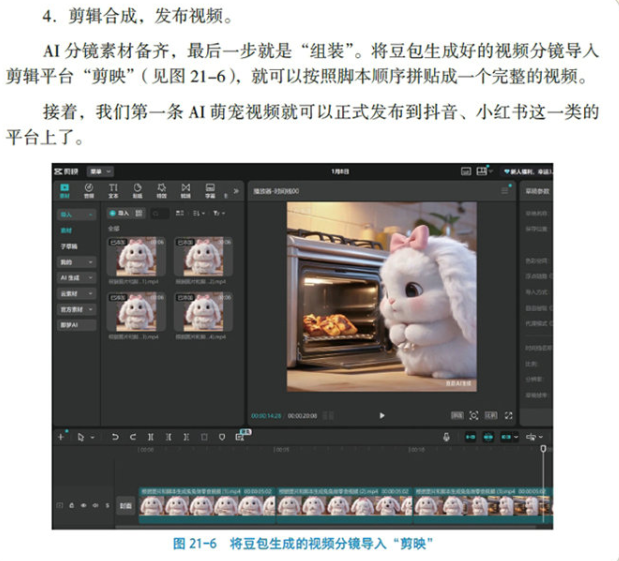The image size is (619, 561).
Task: Toggle the first teal snap switch after microphone
Action: point(470,437)
